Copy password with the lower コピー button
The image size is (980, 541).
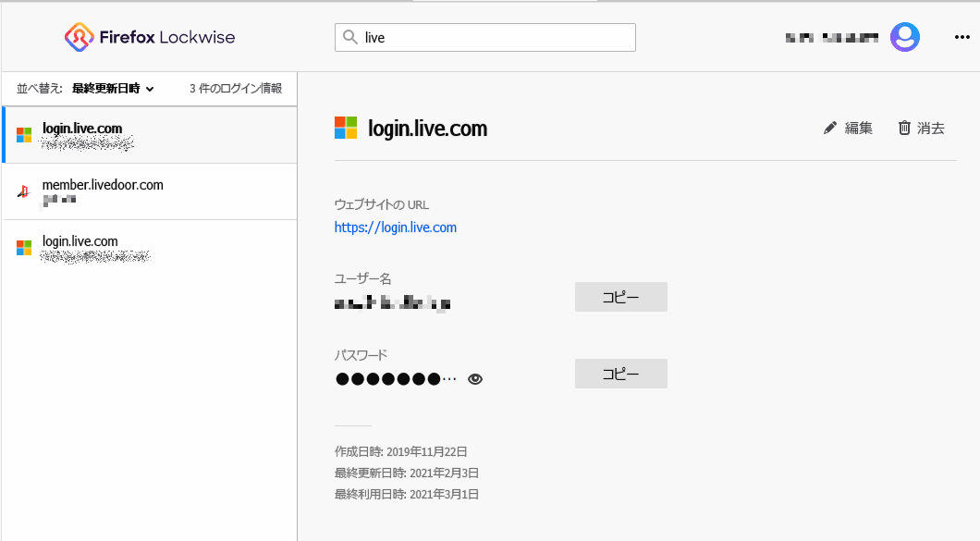point(620,374)
